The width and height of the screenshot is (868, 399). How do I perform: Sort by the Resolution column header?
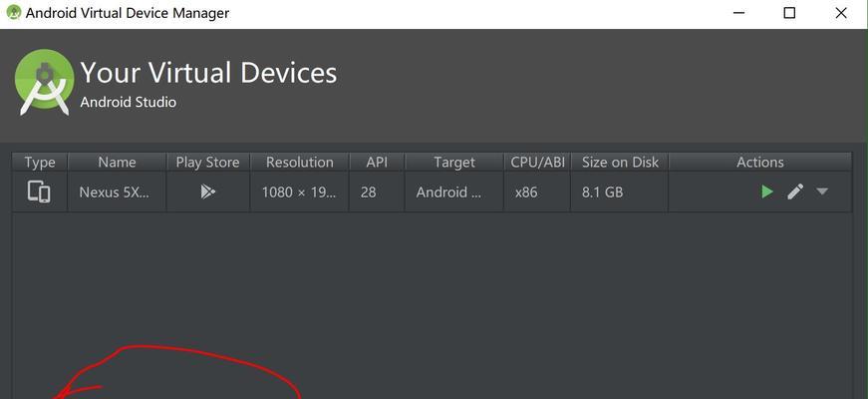click(300, 163)
